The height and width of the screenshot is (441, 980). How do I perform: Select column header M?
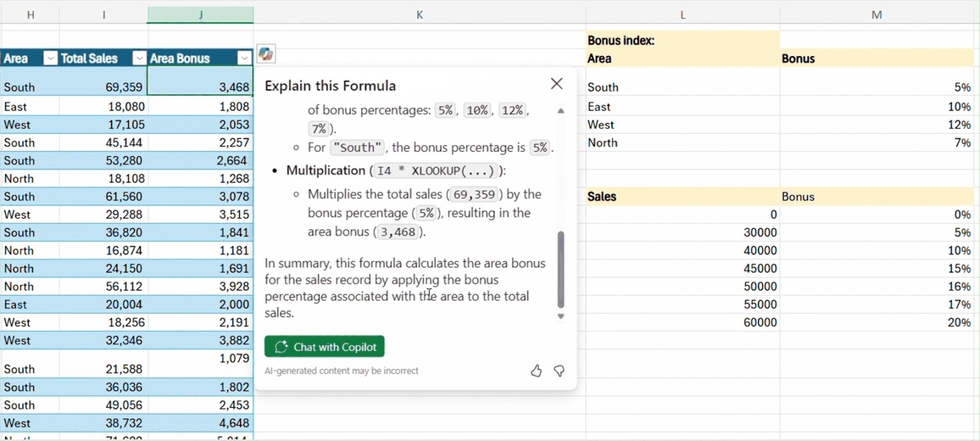click(x=877, y=14)
